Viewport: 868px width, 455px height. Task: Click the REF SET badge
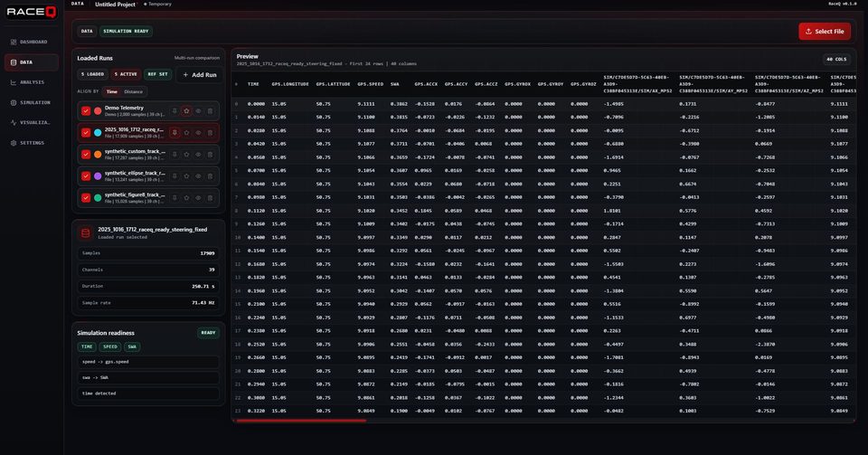click(x=157, y=74)
